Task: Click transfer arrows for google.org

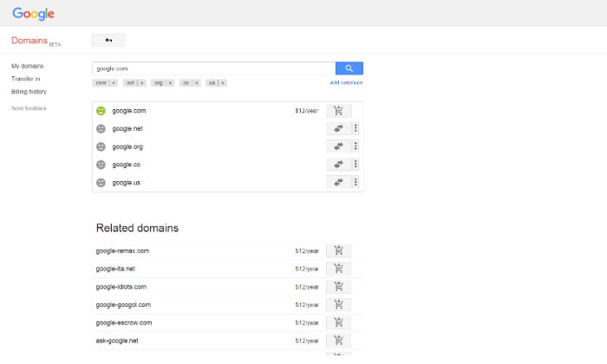Action: [x=338, y=146]
